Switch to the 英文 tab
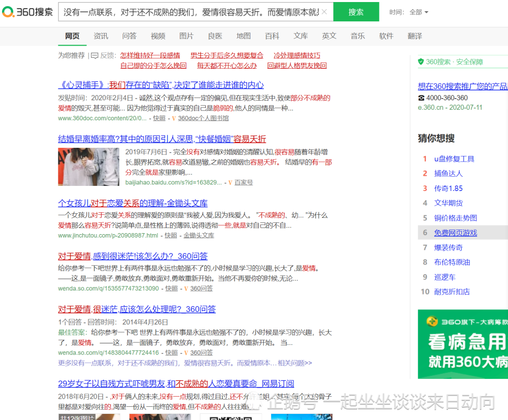Viewport: 508px width, 420px height. 329,36
